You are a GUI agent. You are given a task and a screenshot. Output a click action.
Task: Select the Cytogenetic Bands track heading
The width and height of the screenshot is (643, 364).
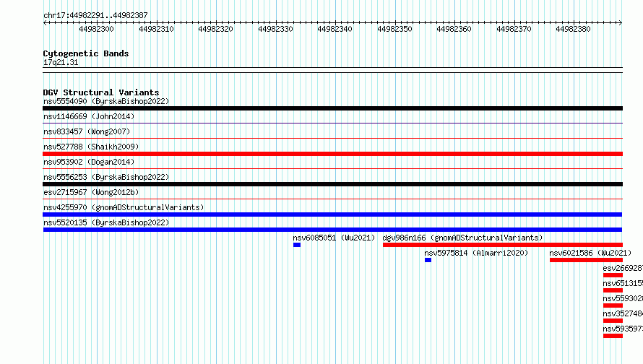click(86, 53)
